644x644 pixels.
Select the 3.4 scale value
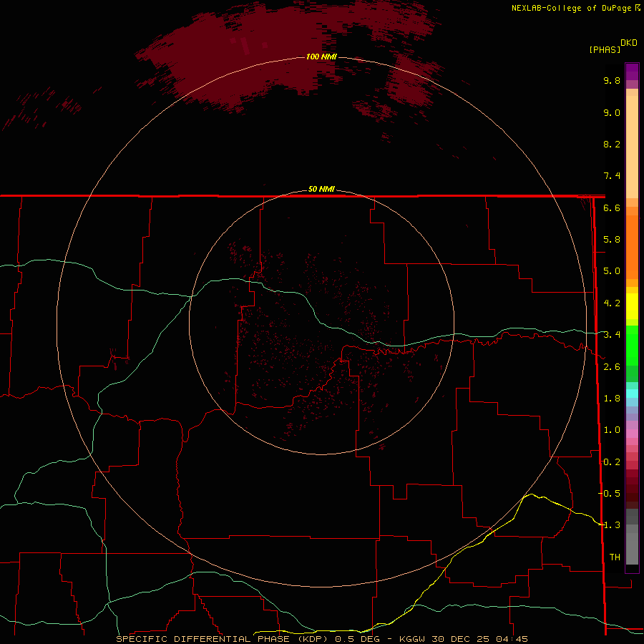click(612, 335)
